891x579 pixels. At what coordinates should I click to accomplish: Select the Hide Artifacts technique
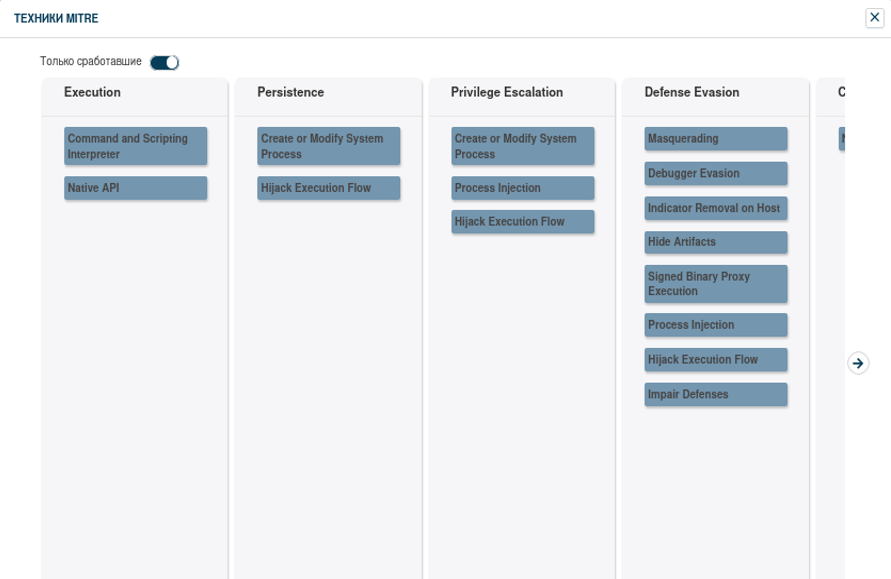pyautogui.click(x=715, y=242)
